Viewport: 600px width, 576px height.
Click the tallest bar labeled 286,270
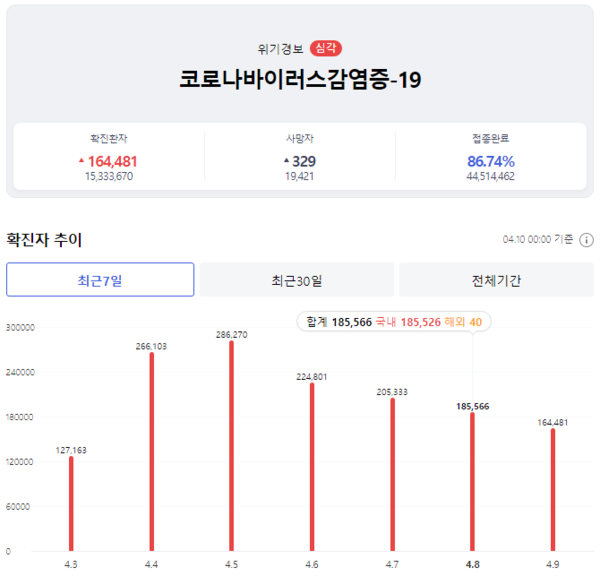pos(232,446)
